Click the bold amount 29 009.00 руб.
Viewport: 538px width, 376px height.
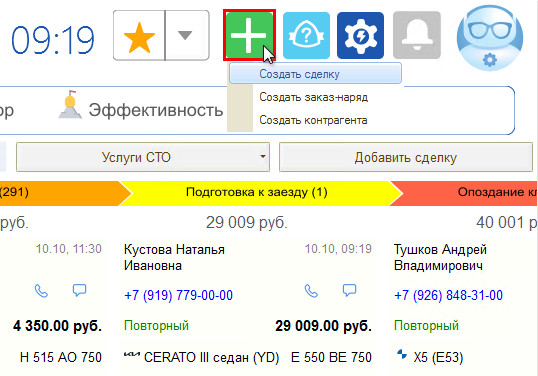coord(323,326)
